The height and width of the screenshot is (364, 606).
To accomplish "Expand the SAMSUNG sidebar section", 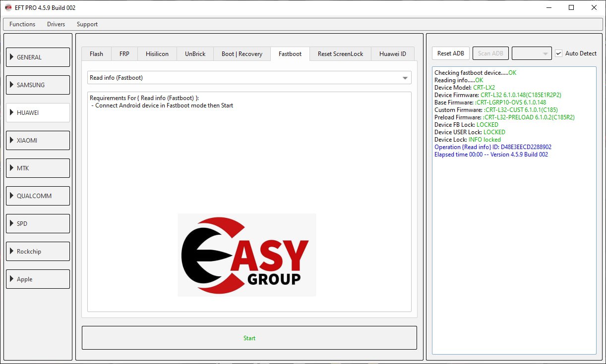I will pos(38,85).
